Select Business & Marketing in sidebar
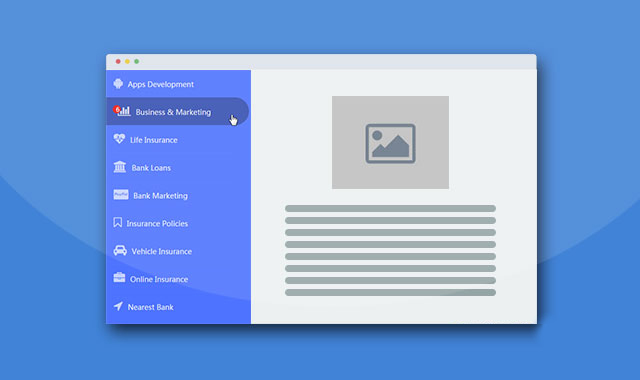Viewport: 640px width, 380px height. coord(173,112)
